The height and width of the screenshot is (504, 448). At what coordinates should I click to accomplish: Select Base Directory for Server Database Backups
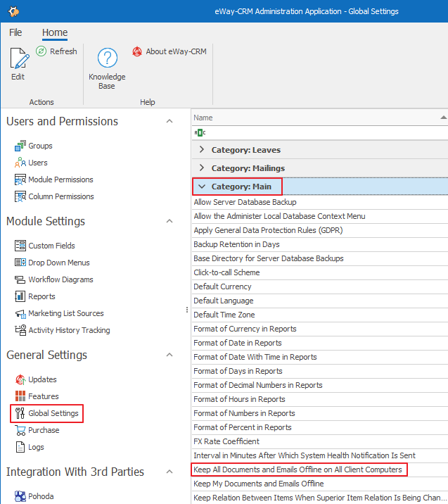coord(320,258)
